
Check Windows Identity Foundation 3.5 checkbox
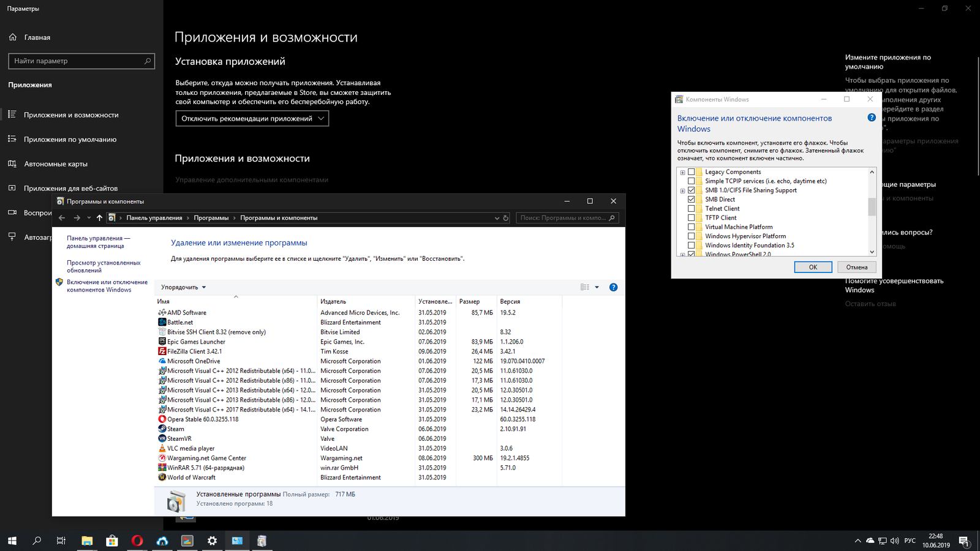692,246
